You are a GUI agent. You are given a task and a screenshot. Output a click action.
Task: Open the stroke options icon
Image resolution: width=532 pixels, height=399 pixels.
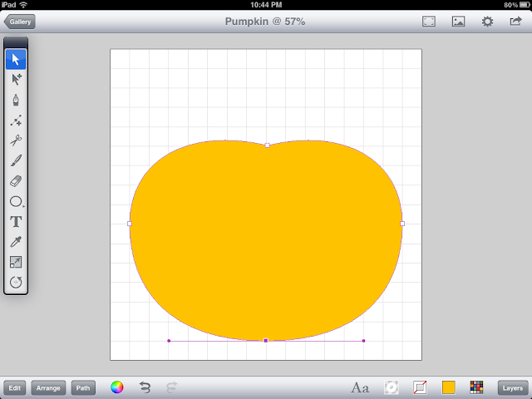[420, 387]
